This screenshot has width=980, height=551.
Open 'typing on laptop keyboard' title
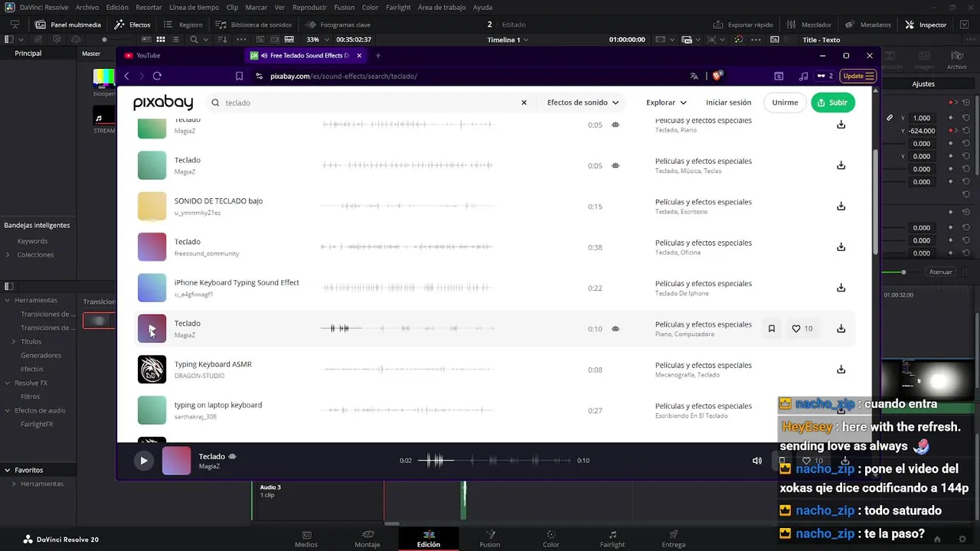click(218, 405)
